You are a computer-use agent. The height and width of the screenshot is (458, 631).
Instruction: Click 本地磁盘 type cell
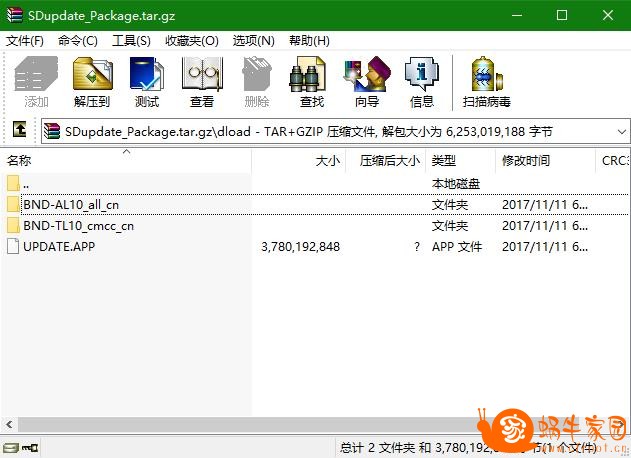[x=456, y=184]
